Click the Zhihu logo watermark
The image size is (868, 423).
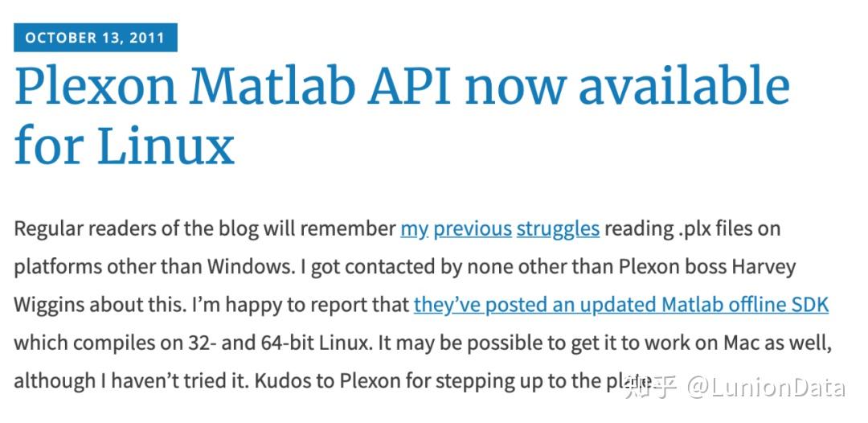pos(649,388)
